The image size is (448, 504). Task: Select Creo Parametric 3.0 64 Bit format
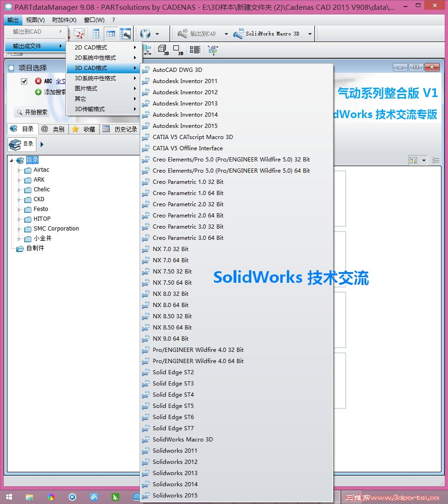[x=236, y=238]
